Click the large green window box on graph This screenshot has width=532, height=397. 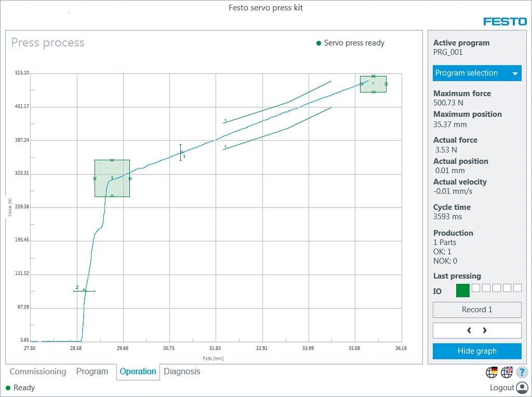112,179
